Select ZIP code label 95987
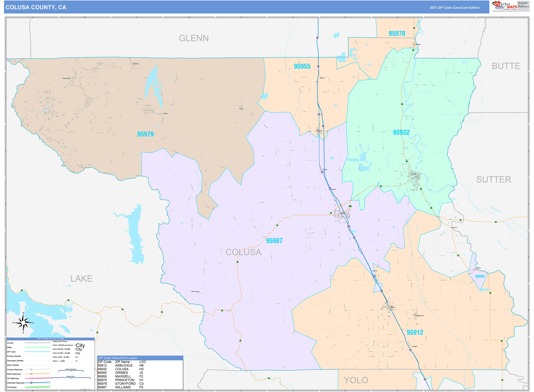The height and width of the screenshot is (392, 534). [274, 241]
